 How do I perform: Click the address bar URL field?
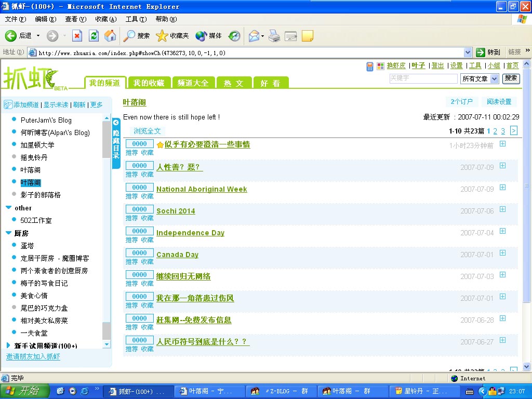(x=246, y=52)
